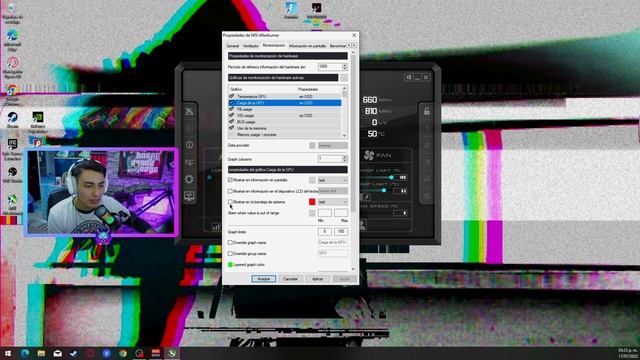The height and width of the screenshot is (360, 640).
Task: Click the Afterburner info icon on left sidebar
Action: (x=189, y=144)
